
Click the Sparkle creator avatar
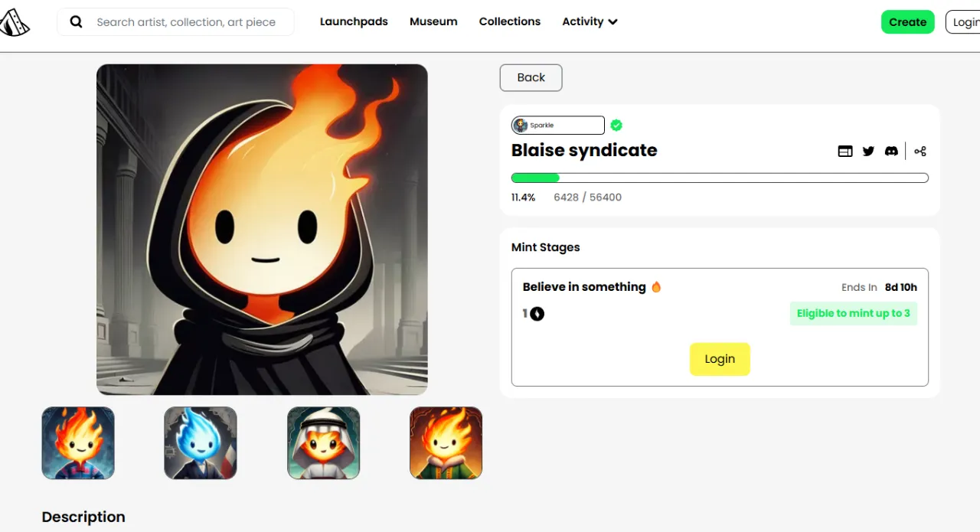[x=521, y=126]
